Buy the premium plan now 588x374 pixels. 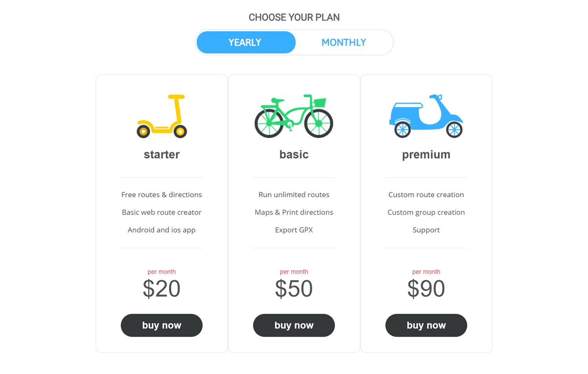tap(426, 325)
